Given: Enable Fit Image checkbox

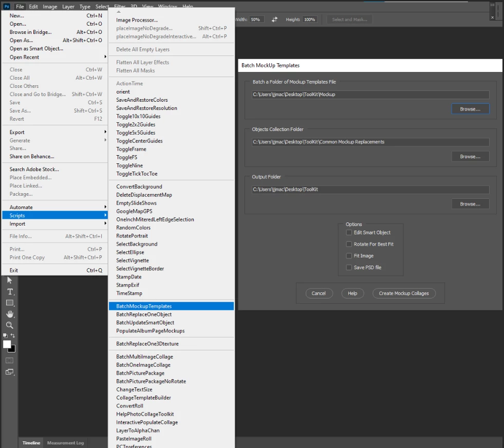Looking at the screenshot, I should [349, 256].
